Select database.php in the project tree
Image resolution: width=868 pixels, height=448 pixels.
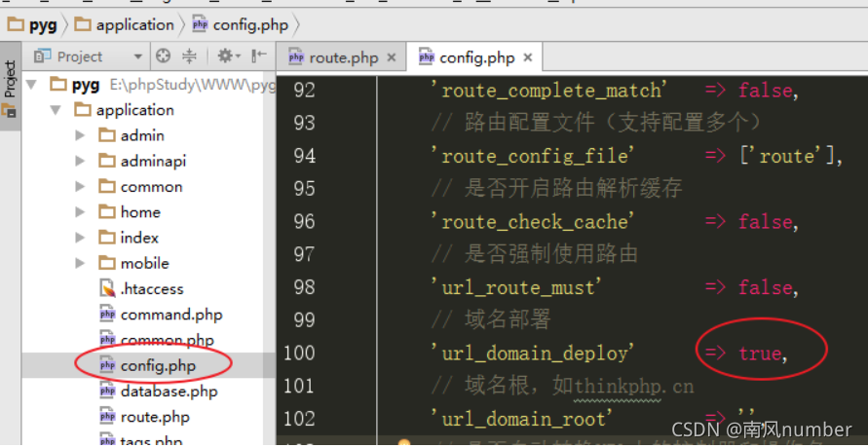point(170,392)
